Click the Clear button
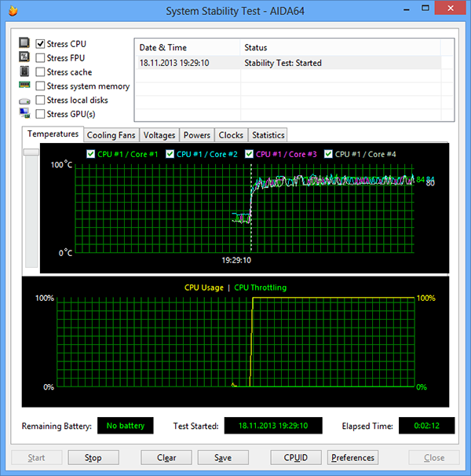The image size is (471, 476). [166, 457]
